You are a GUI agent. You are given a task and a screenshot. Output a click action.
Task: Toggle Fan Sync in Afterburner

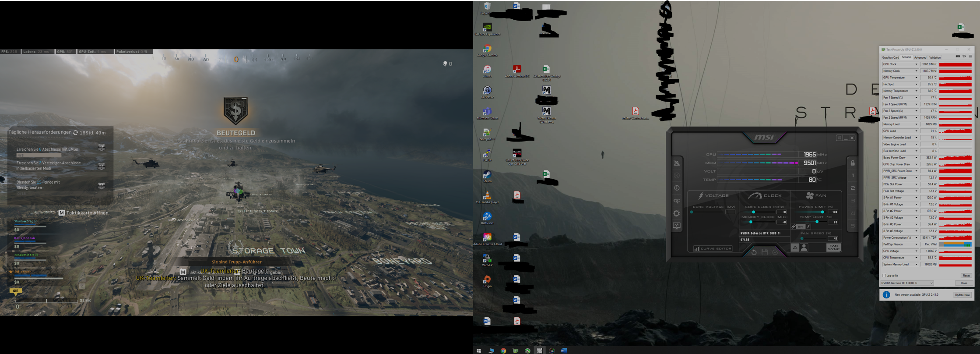(834, 248)
